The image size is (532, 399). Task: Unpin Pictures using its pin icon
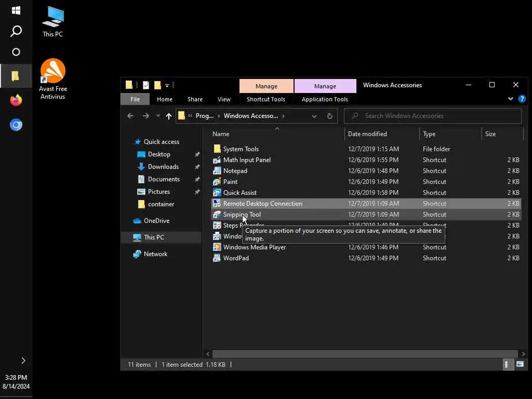pyautogui.click(x=197, y=192)
